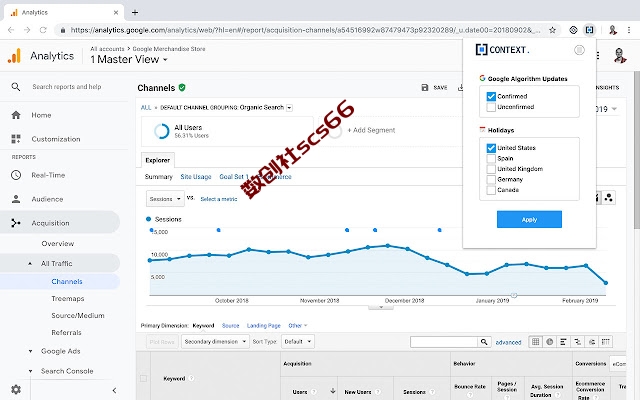Click the blue Apply button
640x400 pixels.
(x=529, y=220)
